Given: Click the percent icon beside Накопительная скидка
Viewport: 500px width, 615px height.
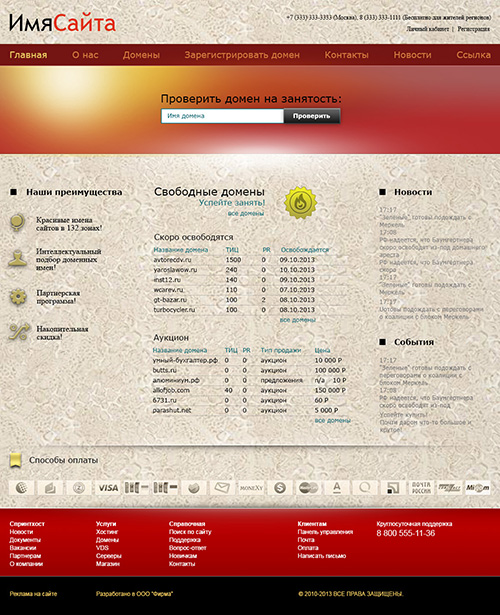Looking at the screenshot, I should click(x=19, y=332).
